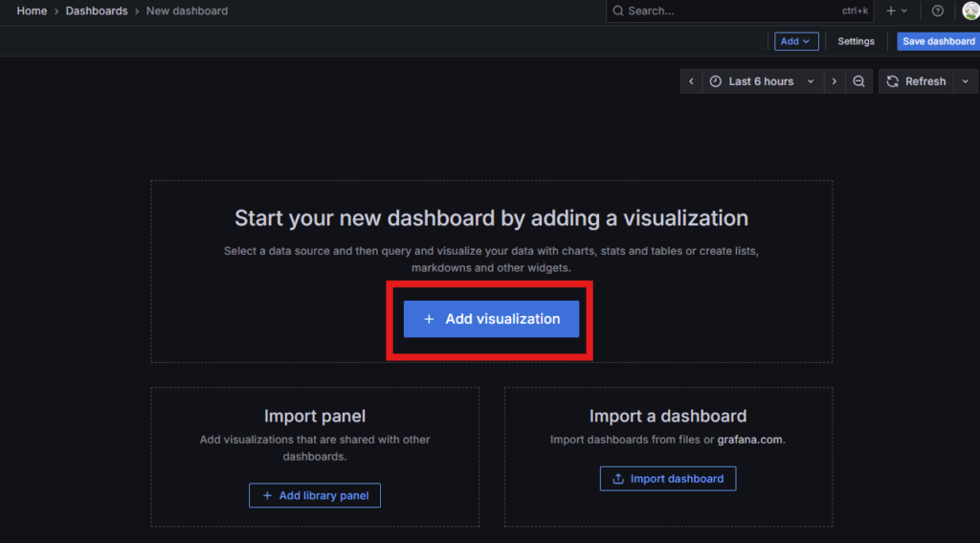This screenshot has height=543, width=980.
Task: Click the 'Start your new dashboard' heading
Action: click(491, 218)
